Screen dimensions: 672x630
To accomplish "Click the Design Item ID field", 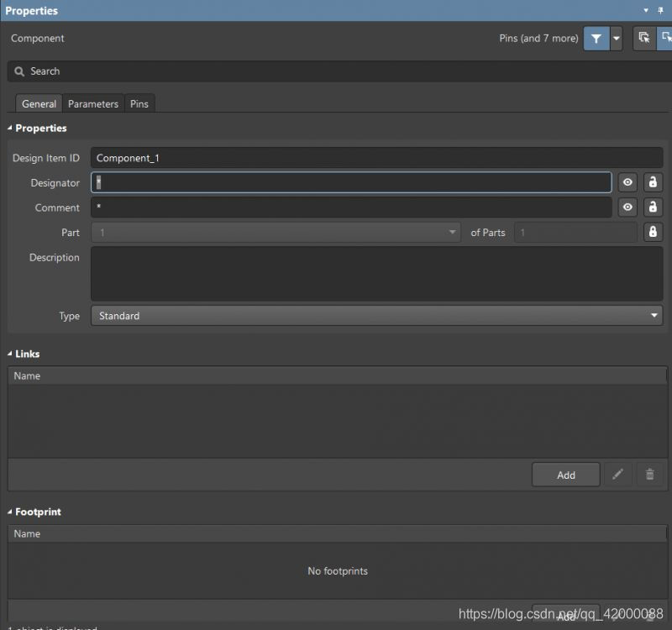I will (x=376, y=158).
